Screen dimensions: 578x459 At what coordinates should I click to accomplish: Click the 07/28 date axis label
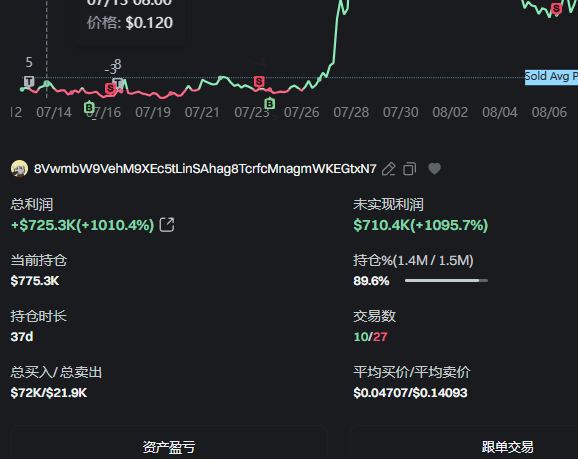(351, 112)
